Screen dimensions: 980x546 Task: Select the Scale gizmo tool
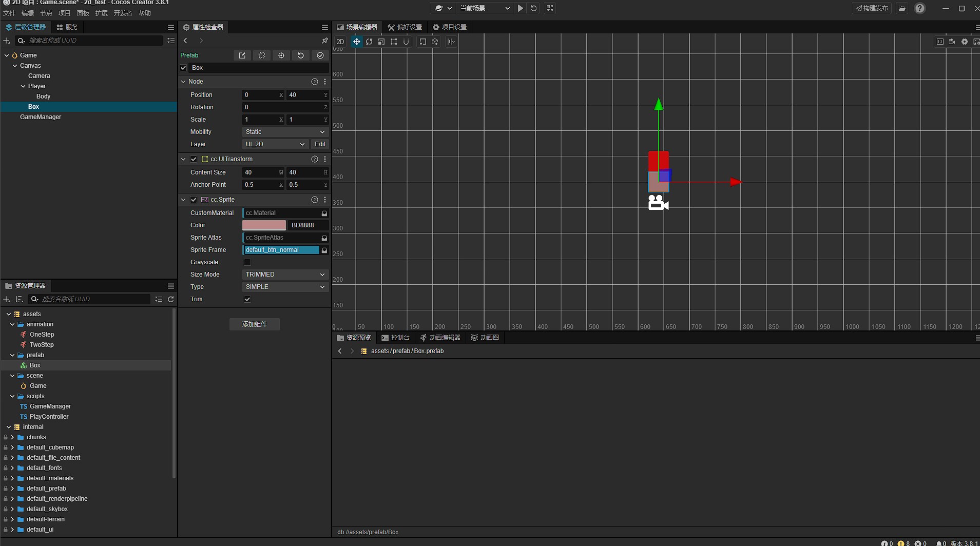tap(381, 42)
